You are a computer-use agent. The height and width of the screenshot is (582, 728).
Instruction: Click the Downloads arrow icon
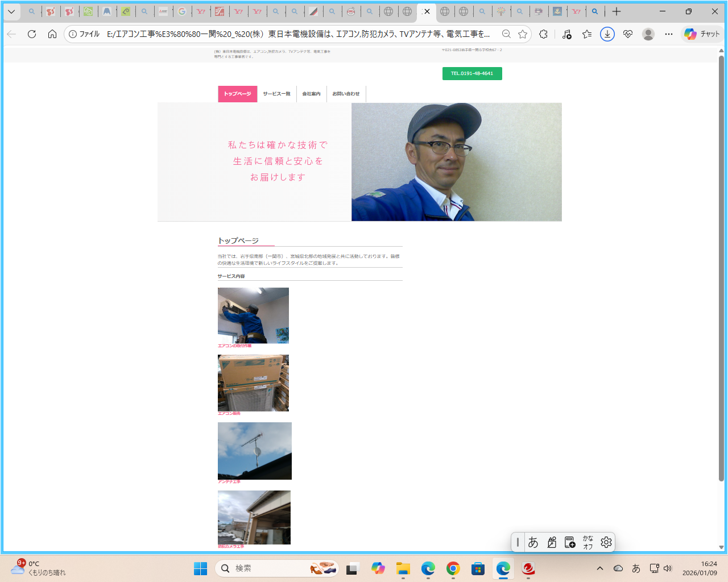(x=607, y=34)
